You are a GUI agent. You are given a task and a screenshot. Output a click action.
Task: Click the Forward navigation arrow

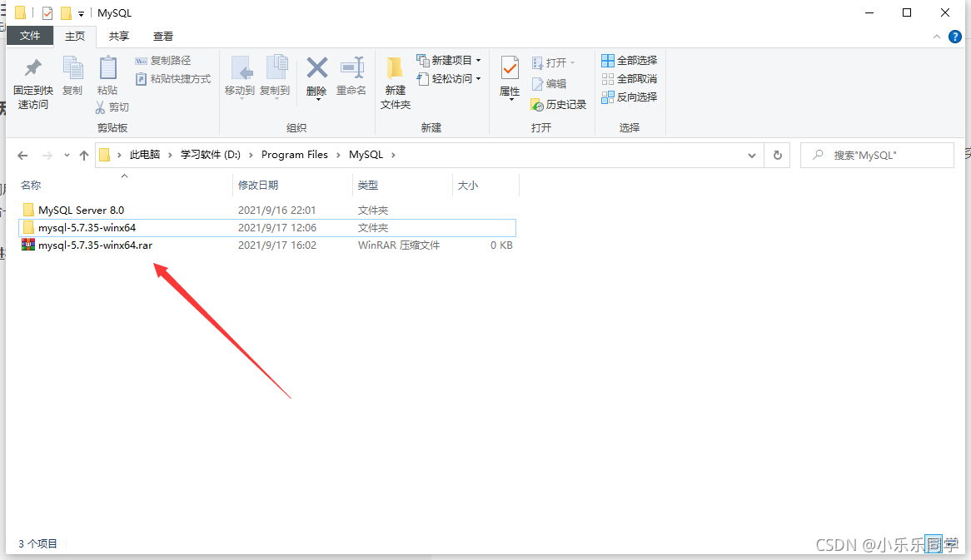pos(47,156)
